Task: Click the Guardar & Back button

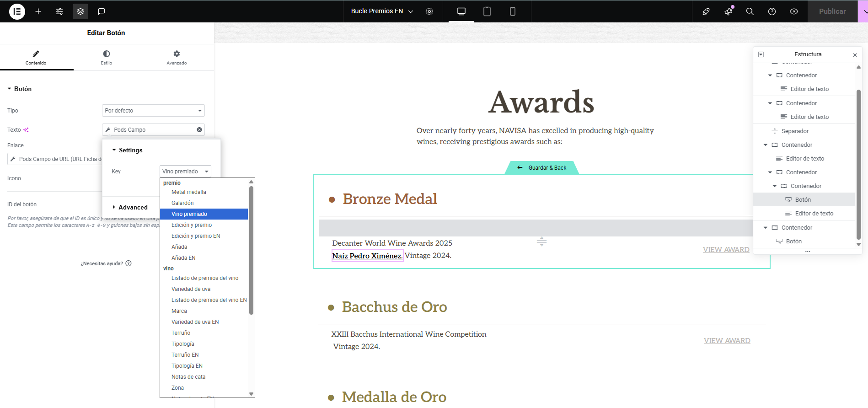Action: click(542, 168)
